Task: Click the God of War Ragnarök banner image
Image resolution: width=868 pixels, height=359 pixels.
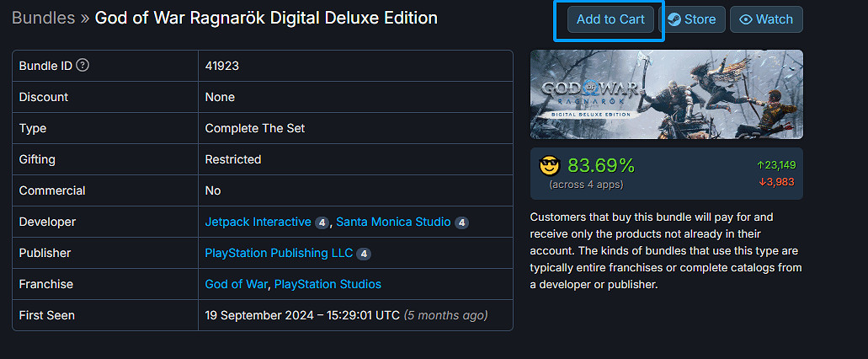Action: 666,94
